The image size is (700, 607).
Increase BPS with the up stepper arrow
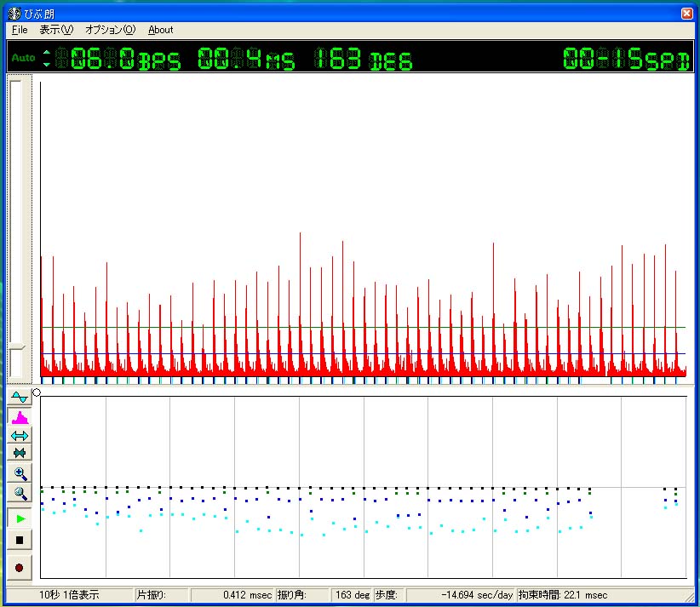(47, 52)
